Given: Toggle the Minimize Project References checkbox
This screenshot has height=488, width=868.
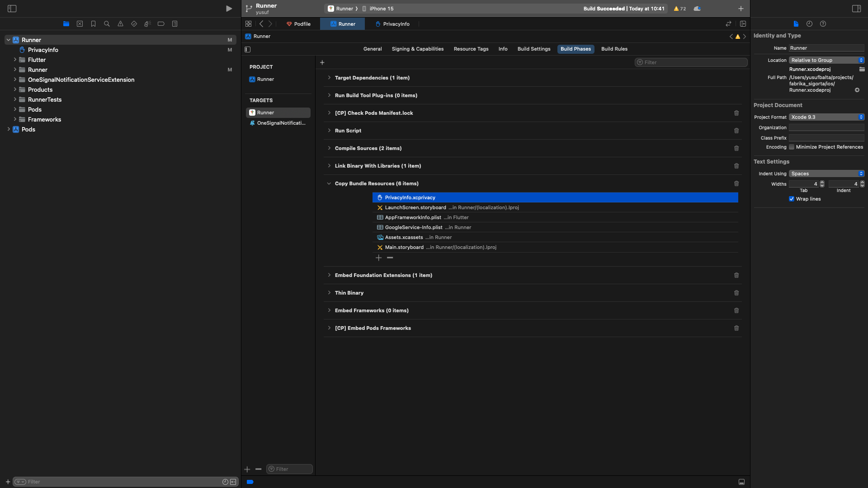Looking at the screenshot, I should [x=792, y=147].
